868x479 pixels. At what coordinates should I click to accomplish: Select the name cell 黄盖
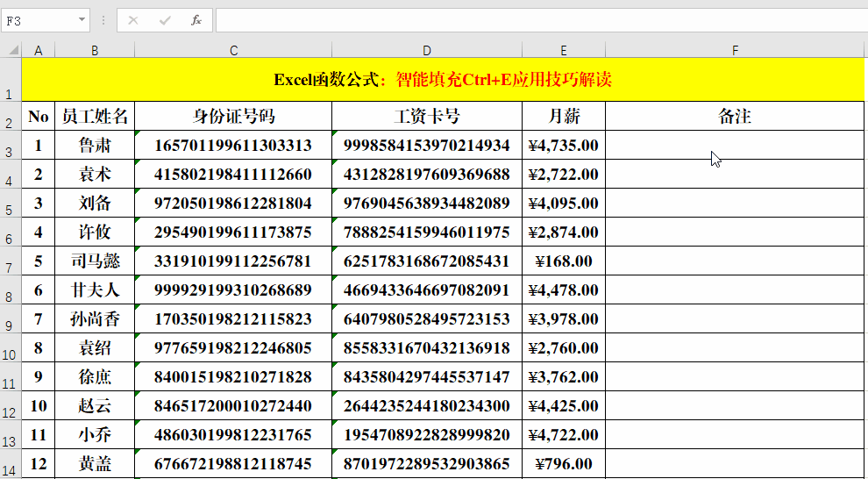(x=95, y=463)
